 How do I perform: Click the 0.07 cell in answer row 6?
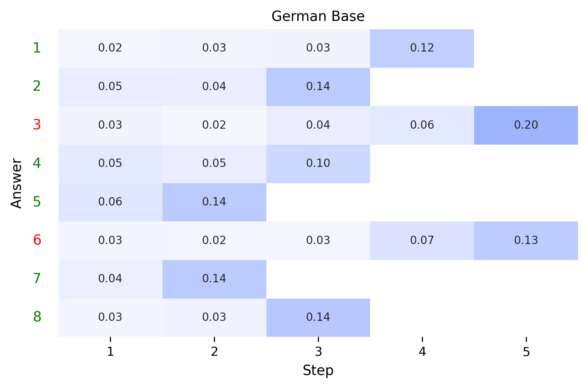point(422,240)
